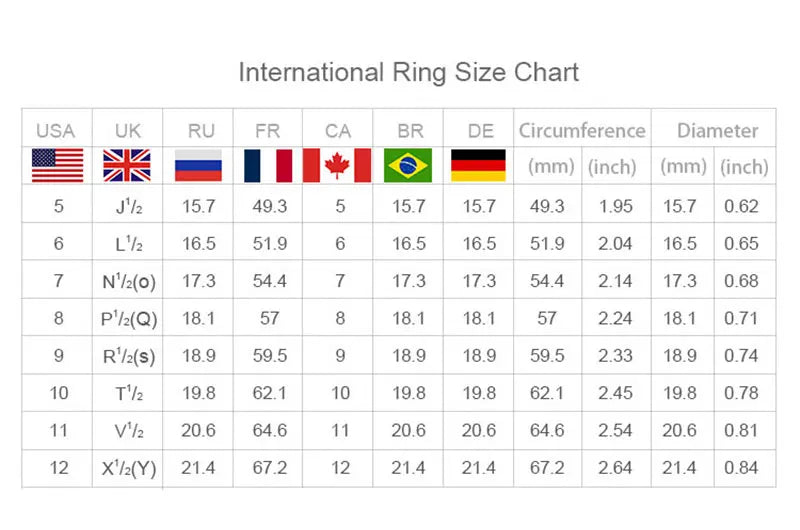
Task: Select the circumference inch value 1.95
Action: tap(615, 206)
